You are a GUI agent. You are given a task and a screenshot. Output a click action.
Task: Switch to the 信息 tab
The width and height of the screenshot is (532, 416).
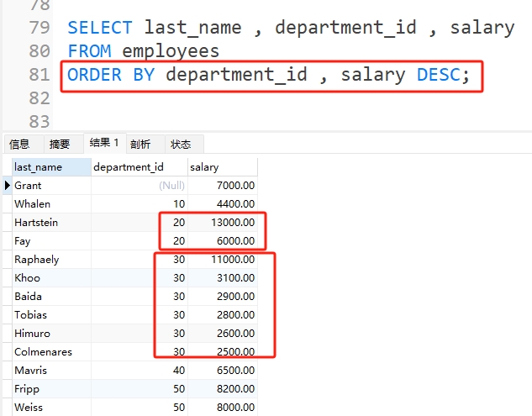[19, 145]
